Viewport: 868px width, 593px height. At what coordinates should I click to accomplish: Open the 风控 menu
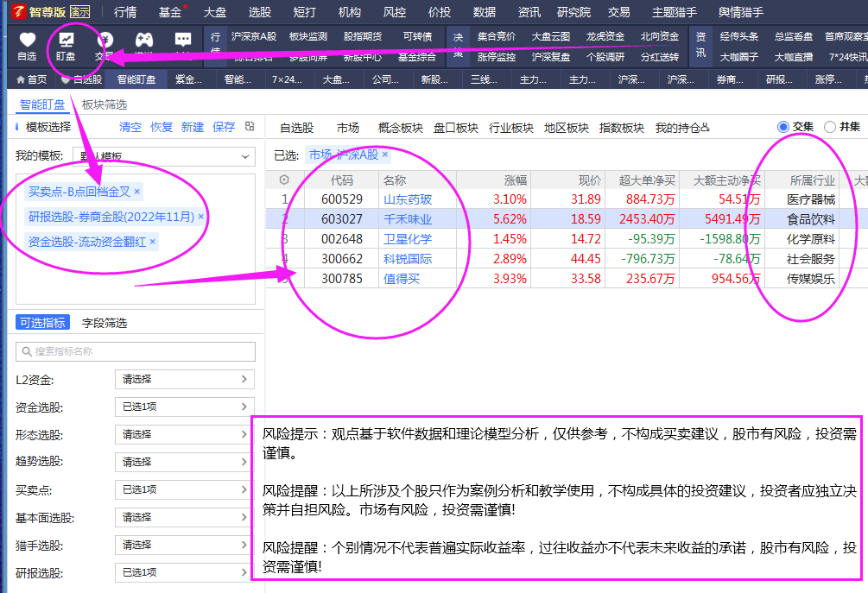click(395, 12)
